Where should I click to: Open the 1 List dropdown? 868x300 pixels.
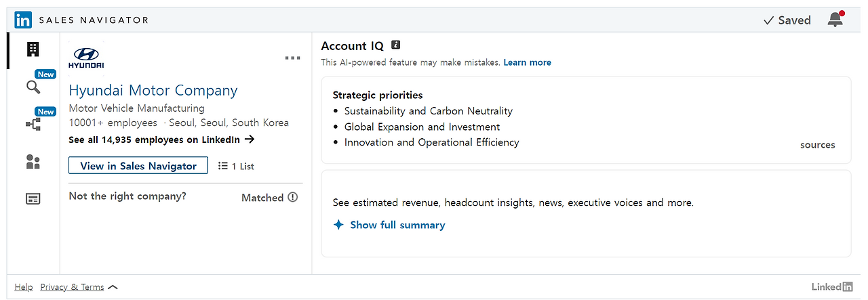point(236,166)
